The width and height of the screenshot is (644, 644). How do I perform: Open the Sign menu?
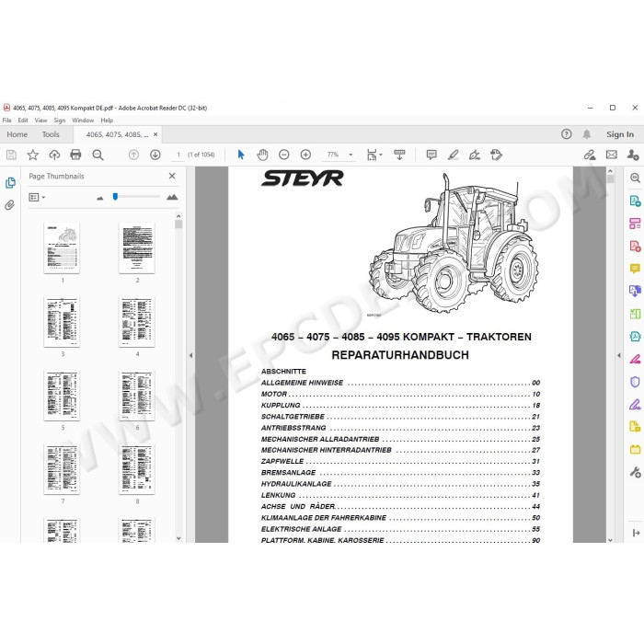tap(60, 121)
